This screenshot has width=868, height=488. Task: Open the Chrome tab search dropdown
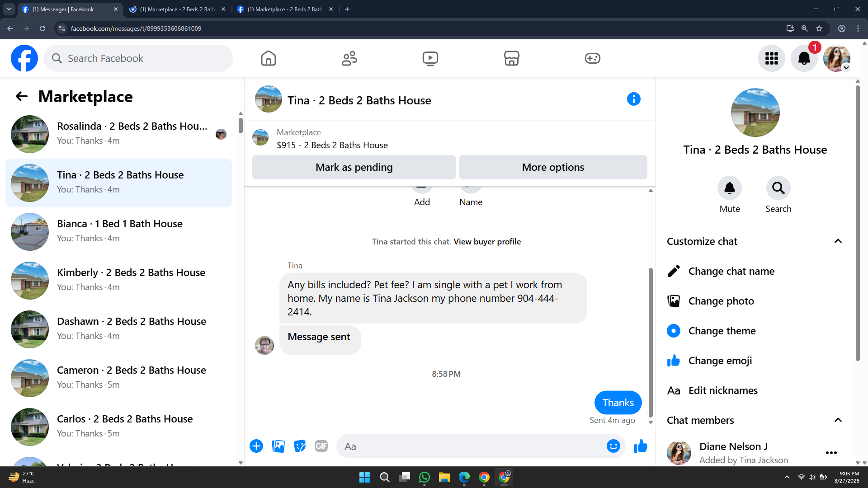[x=9, y=9]
